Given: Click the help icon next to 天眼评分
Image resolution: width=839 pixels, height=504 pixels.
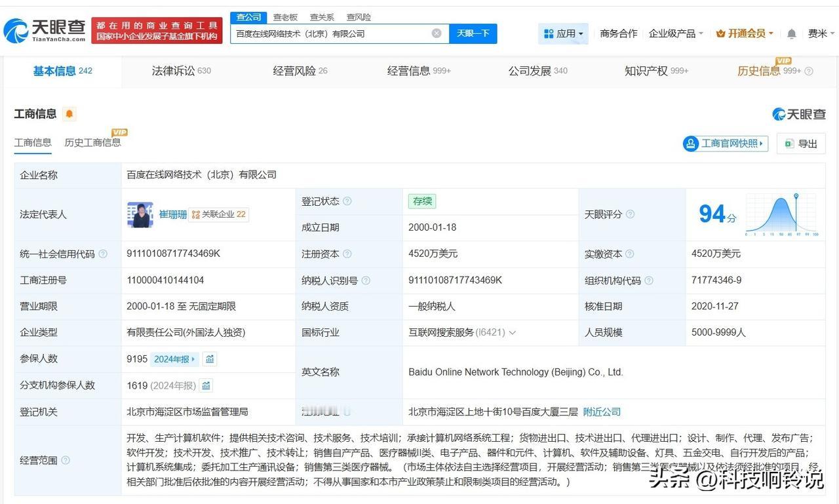Looking at the screenshot, I should [x=630, y=214].
